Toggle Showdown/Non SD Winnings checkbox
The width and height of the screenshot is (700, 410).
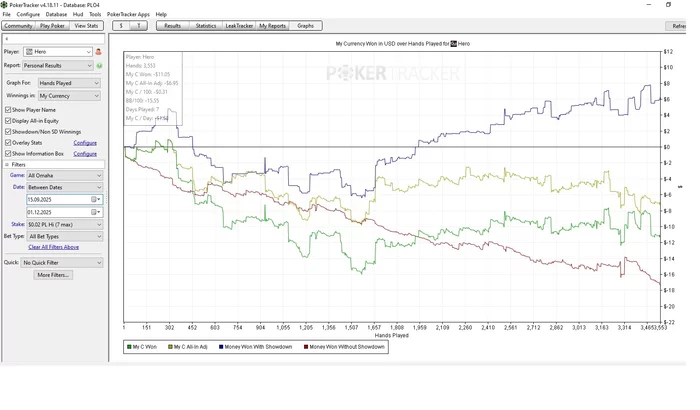click(x=8, y=132)
